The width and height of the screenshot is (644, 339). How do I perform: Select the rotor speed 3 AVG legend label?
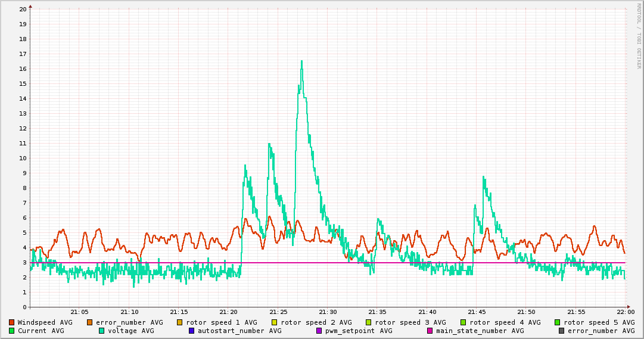pyautogui.click(x=410, y=322)
